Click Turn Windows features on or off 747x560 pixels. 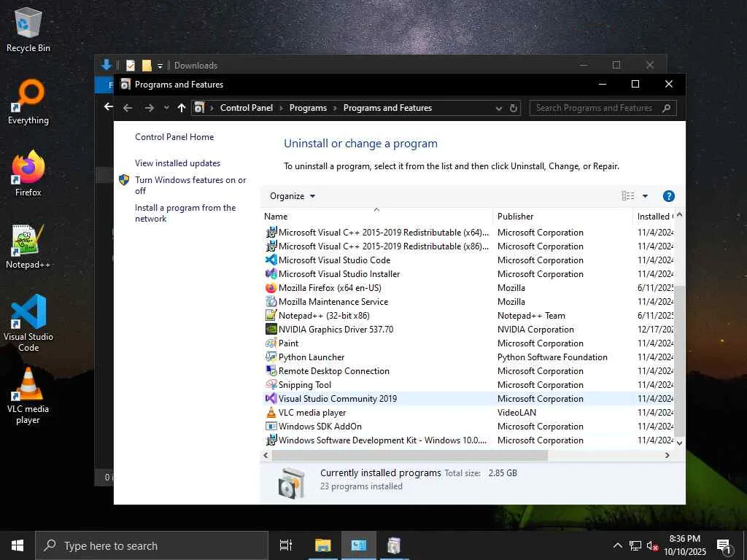(190, 185)
